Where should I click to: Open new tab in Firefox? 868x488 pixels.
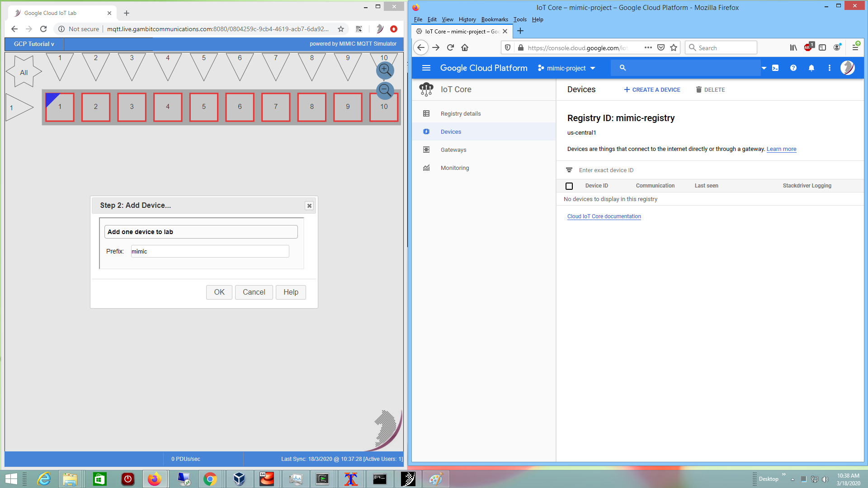[520, 31]
